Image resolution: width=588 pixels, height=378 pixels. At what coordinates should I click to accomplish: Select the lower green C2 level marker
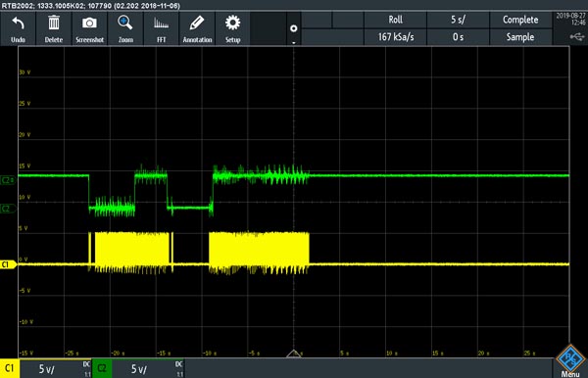click(8, 209)
